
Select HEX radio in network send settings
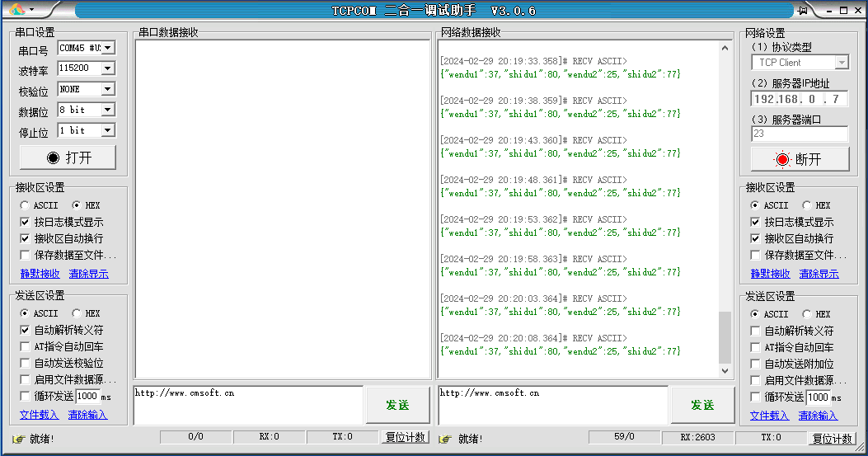[806, 314]
